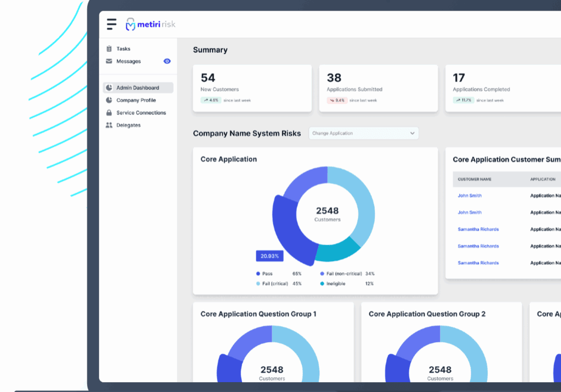Toggle the Messages eye visibility icon
The image size is (561, 392).
point(167,61)
